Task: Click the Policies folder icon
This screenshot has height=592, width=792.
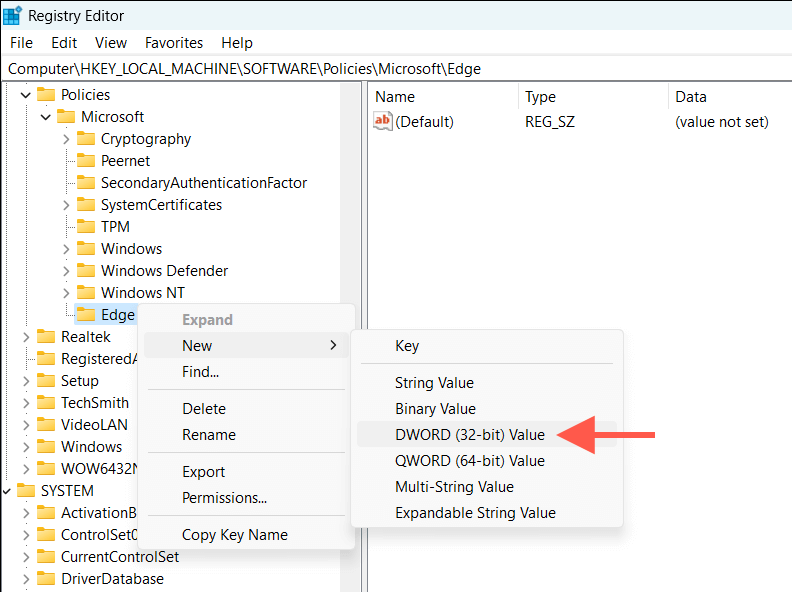Action: [x=46, y=95]
